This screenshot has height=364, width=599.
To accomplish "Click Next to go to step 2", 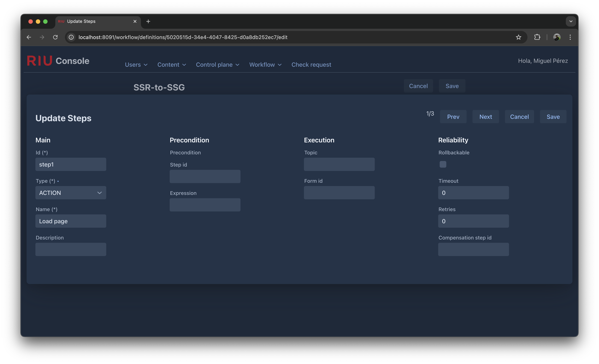I will [x=485, y=117].
